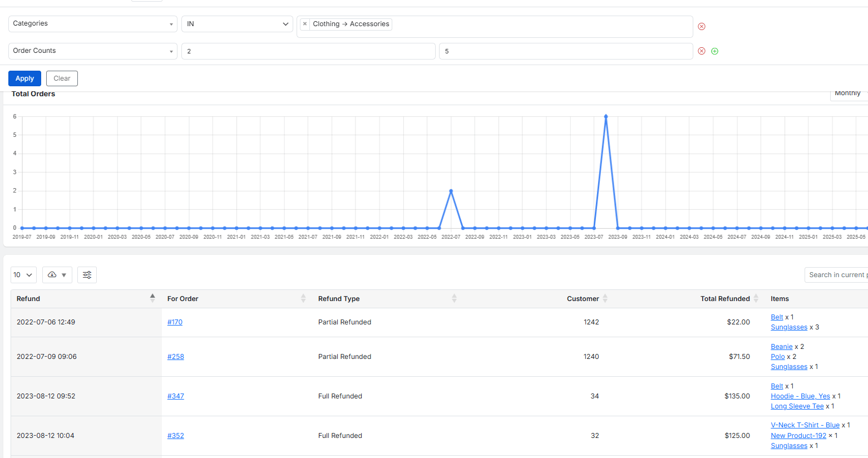
Task: Select the Items column header
Action: 780,298
